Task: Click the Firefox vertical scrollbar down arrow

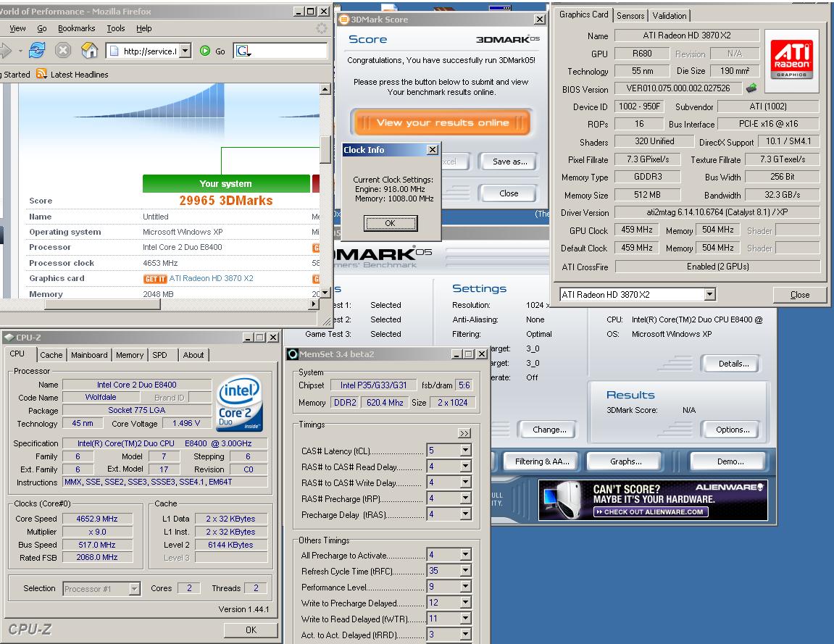Action: tap(325, 291)
